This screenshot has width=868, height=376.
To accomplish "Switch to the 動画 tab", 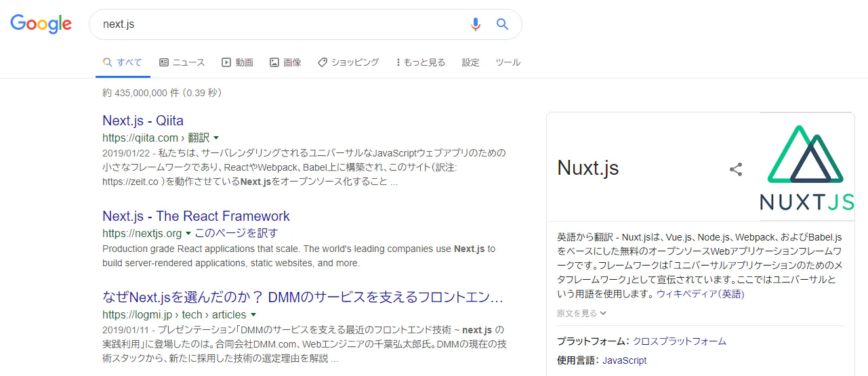I will pos(237,62).
